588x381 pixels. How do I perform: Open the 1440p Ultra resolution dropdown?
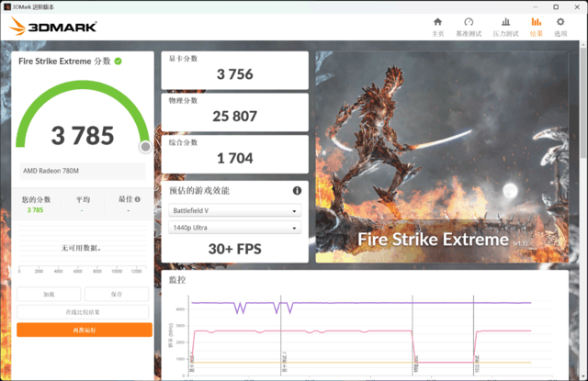point(235,228)
